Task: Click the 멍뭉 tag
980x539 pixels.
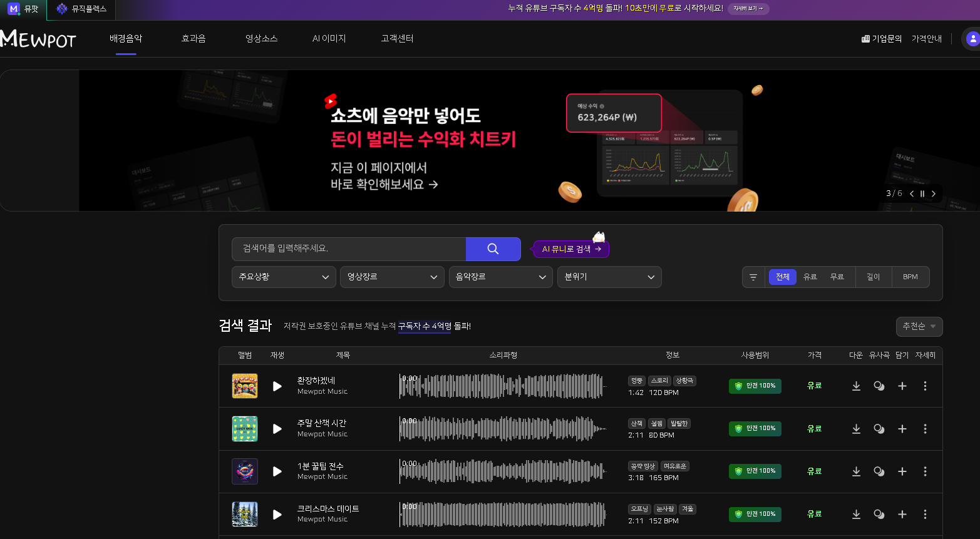Action: pyautogui.click(x=637, y=381)
